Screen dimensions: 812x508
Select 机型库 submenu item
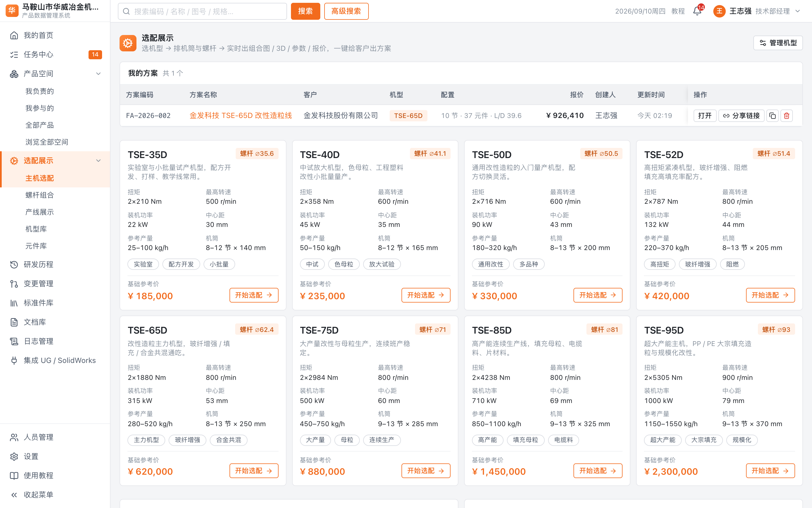click(x=36, y=229)
